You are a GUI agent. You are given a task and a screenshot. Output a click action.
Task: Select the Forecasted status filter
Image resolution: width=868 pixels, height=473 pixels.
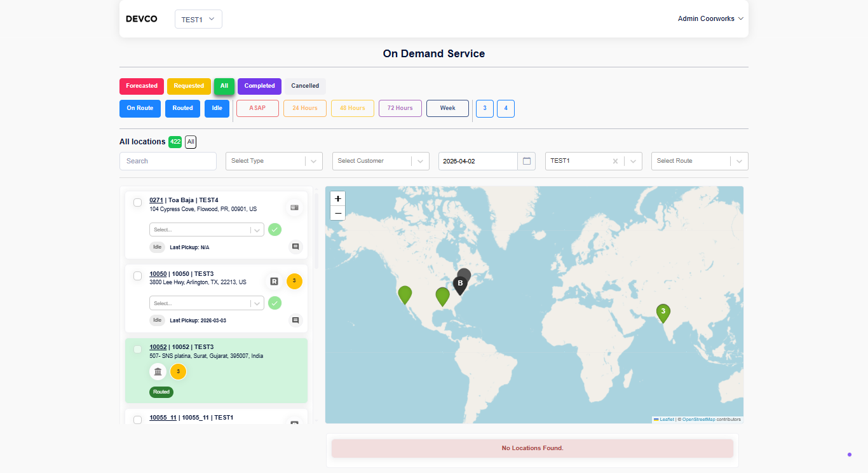click(142, 86)
